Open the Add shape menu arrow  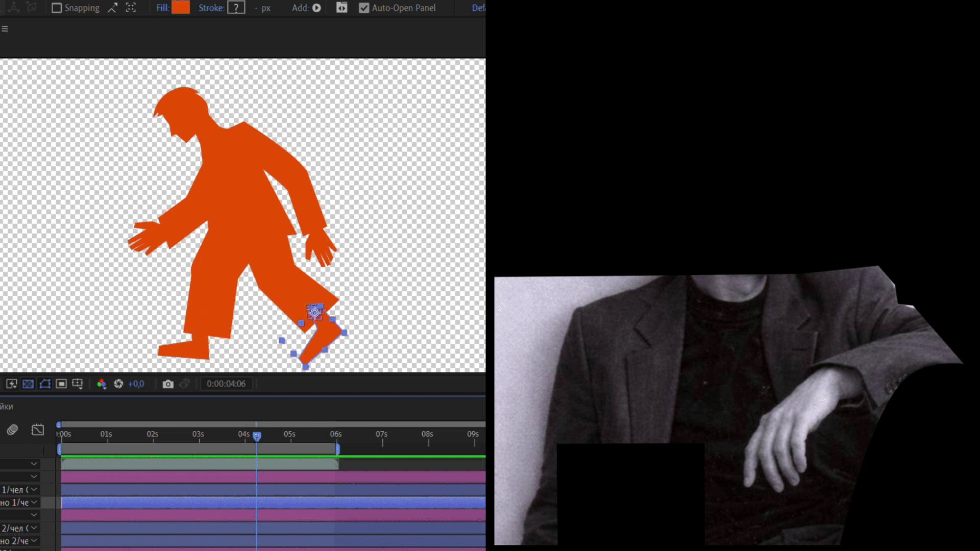(x=316, y=8)
